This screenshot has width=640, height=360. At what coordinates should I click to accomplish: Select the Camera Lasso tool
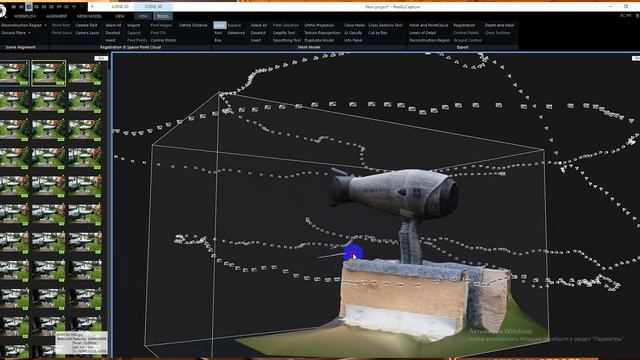(87, 33)
